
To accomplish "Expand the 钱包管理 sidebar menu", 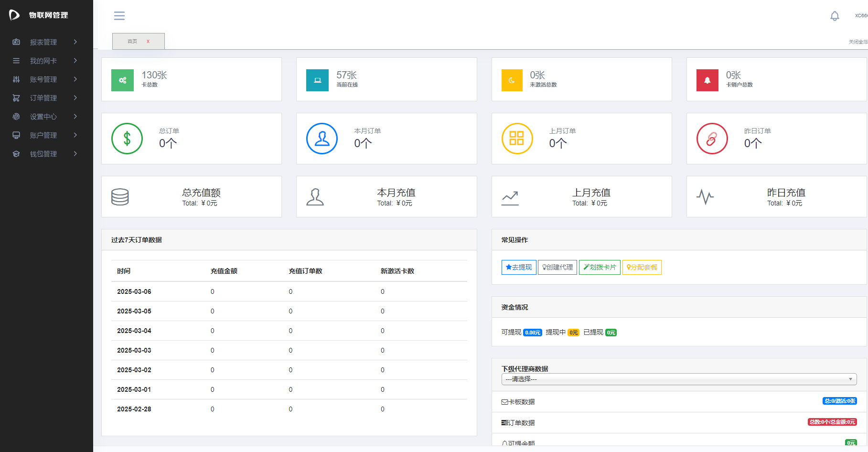I will coord(43,154).
